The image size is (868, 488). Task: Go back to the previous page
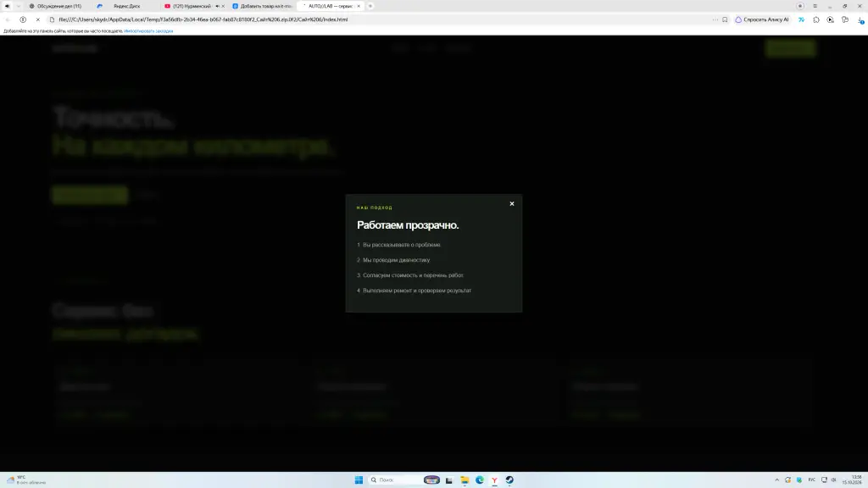coord(8,19)
